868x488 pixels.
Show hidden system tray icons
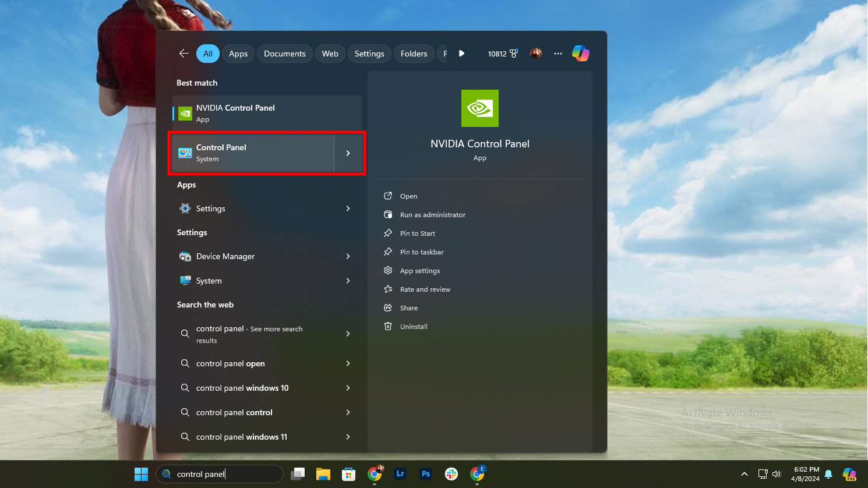(744, 474)
